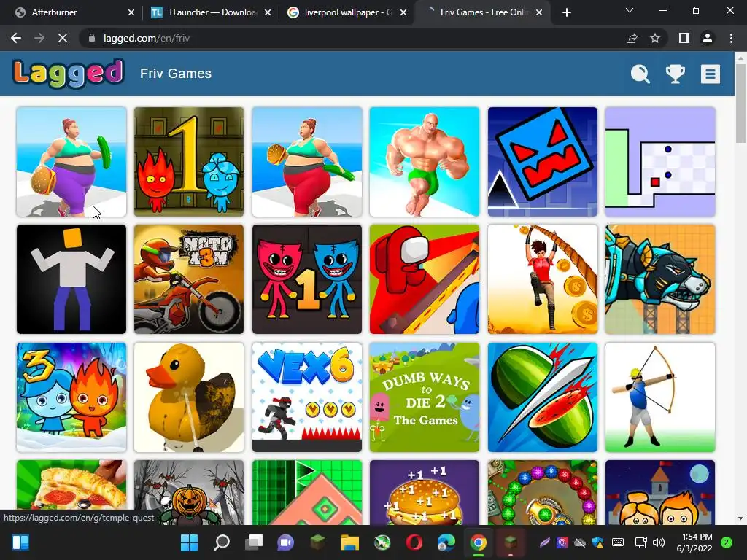Screen dimensions: 747x560
Task: Open the Teams chat taskbar icon
Action: coord(285,542)
